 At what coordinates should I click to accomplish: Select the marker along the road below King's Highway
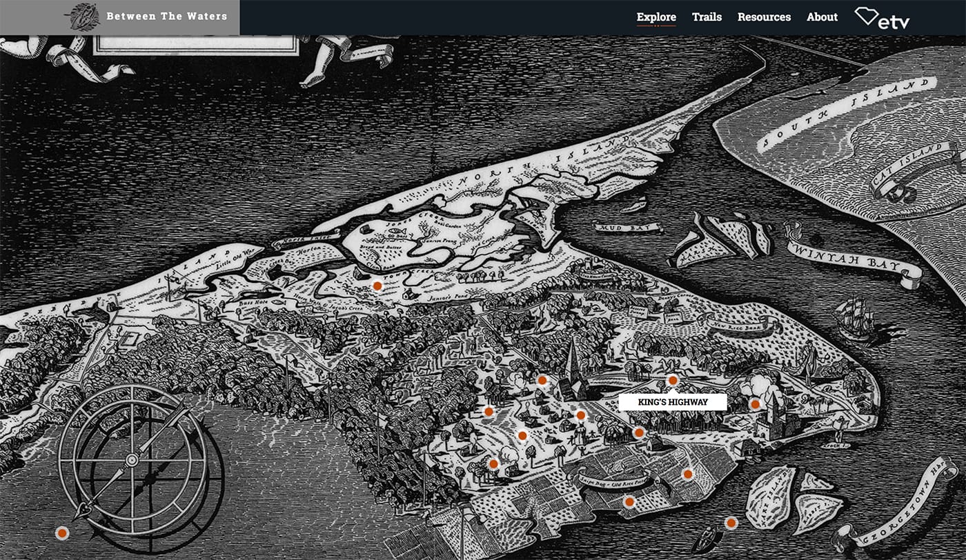tap(638, 432)
